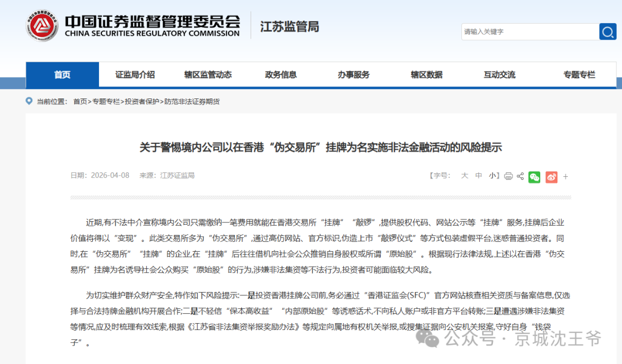Share article to Weibo
The height and width of the screenshot is (364, 622).
(551, 176)
